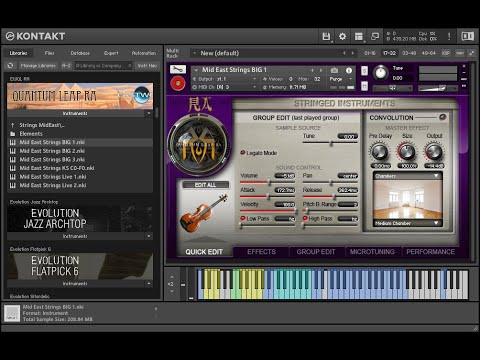
Task: Enable the High Pass filter
Action: tap(305, 218)
